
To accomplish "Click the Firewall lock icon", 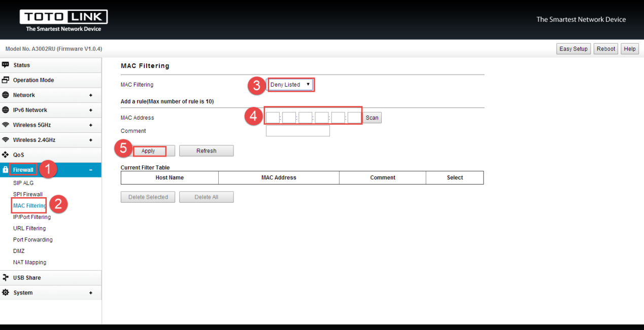I will 6,170.
